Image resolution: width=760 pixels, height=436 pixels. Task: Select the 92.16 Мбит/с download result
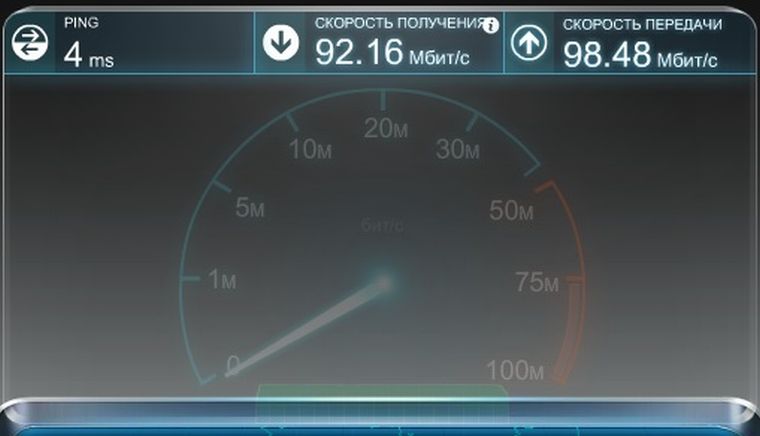(x=392, y=52)
